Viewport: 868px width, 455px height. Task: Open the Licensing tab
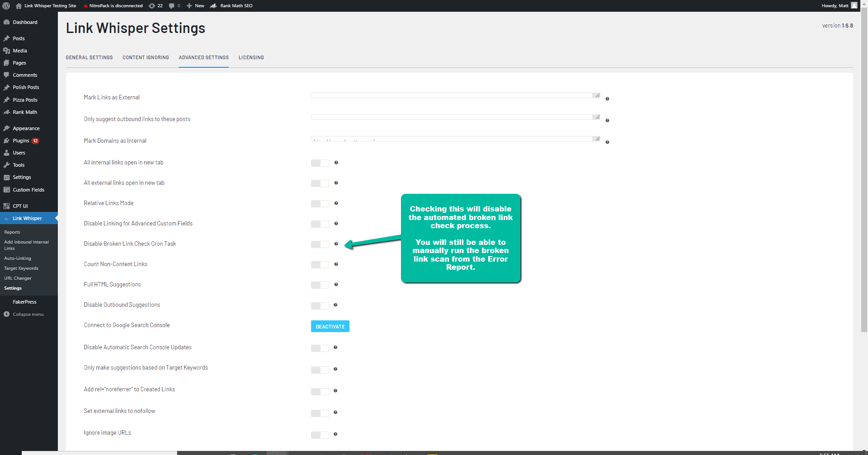click(x=251, y=57)
